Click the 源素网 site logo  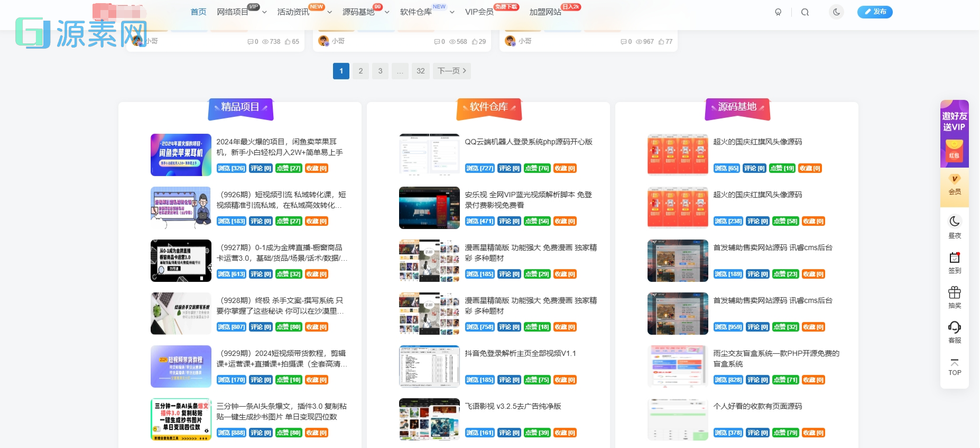81,33
